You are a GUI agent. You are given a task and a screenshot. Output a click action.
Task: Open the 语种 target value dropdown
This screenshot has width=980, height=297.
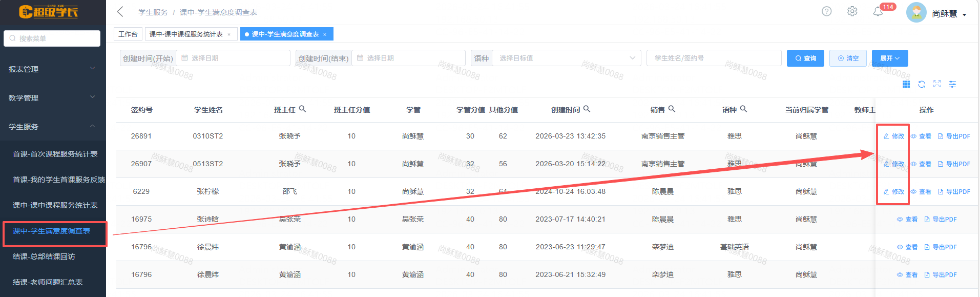pyautogui.click(x=566, y=58)
